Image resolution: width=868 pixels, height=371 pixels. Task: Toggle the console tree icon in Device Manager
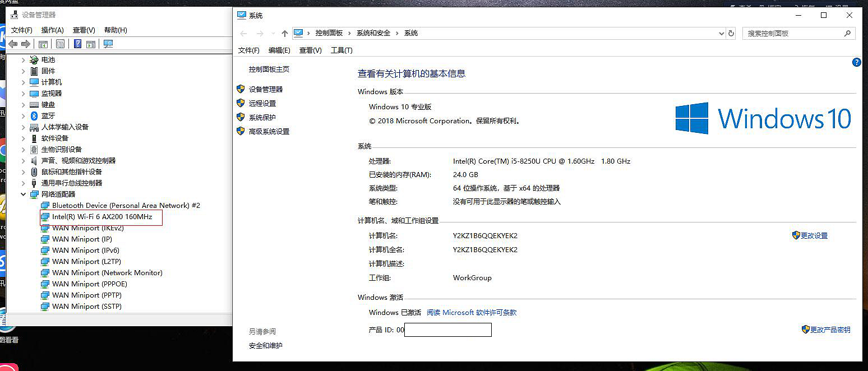[43, 44]
